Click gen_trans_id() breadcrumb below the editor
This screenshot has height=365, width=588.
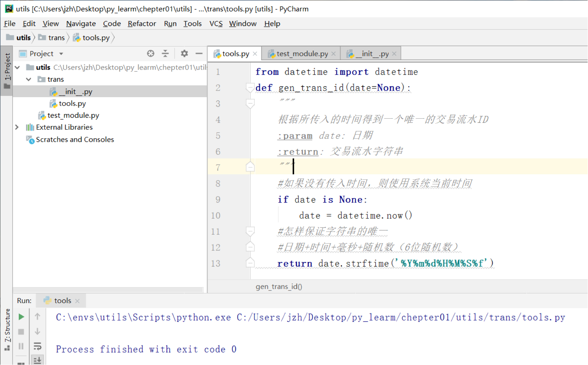[279, 287]
